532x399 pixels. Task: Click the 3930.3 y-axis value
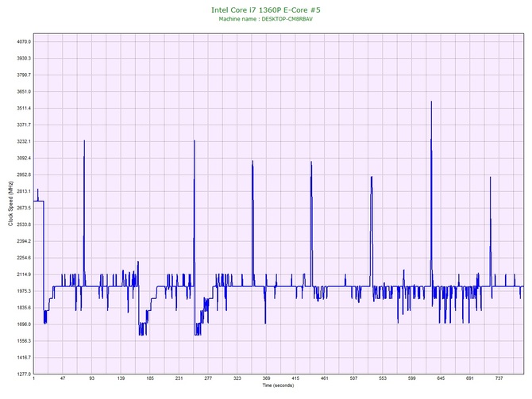click(x=24, y=59)
